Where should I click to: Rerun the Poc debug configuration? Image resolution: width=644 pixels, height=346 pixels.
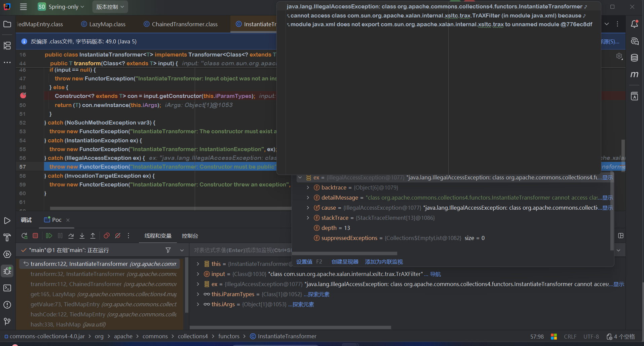coord(24,236)
